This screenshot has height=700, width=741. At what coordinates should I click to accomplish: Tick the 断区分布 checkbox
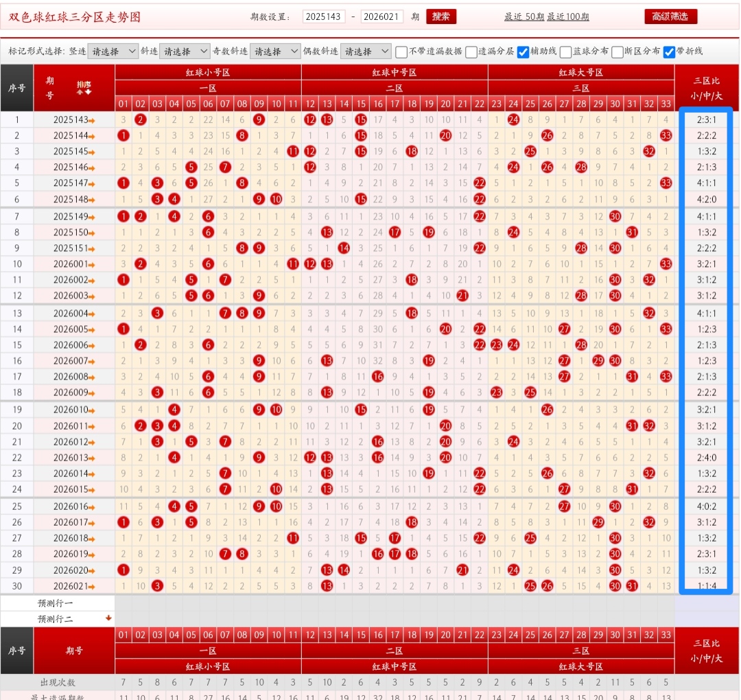617,51
